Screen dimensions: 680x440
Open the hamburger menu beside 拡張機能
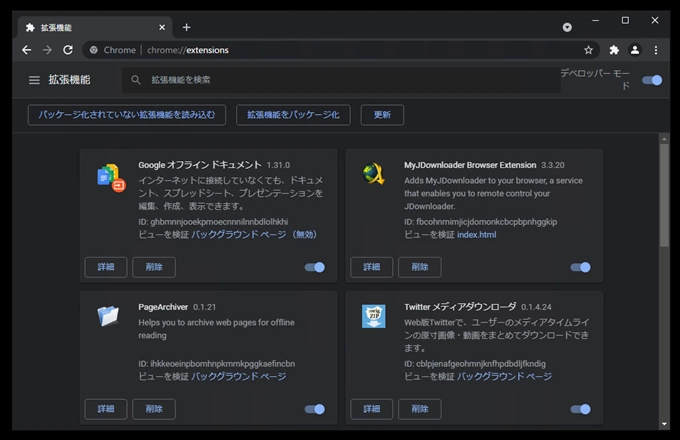(34, 80)
